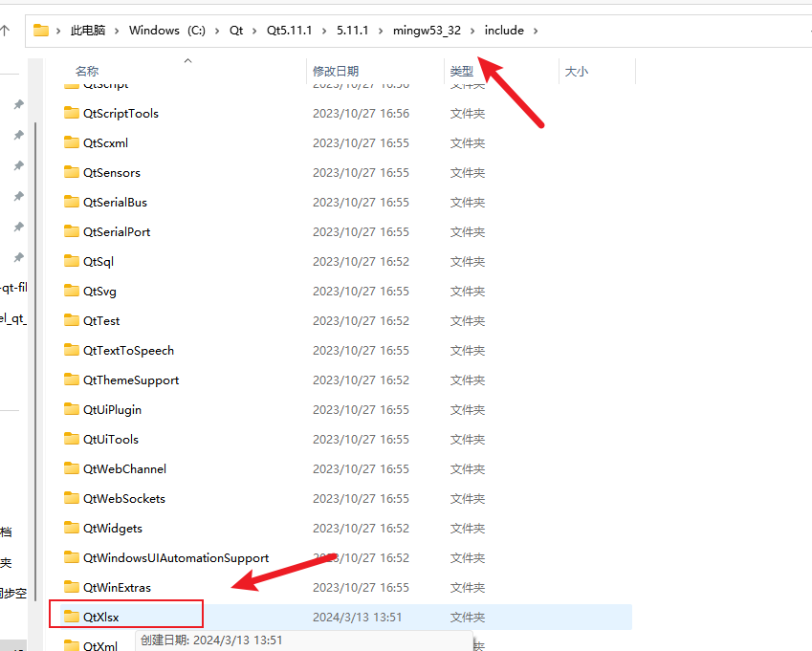Click the QtWebSockets folder icon
Image resolution: width=812 pixels, height=651 pixels.
(72, 498)
